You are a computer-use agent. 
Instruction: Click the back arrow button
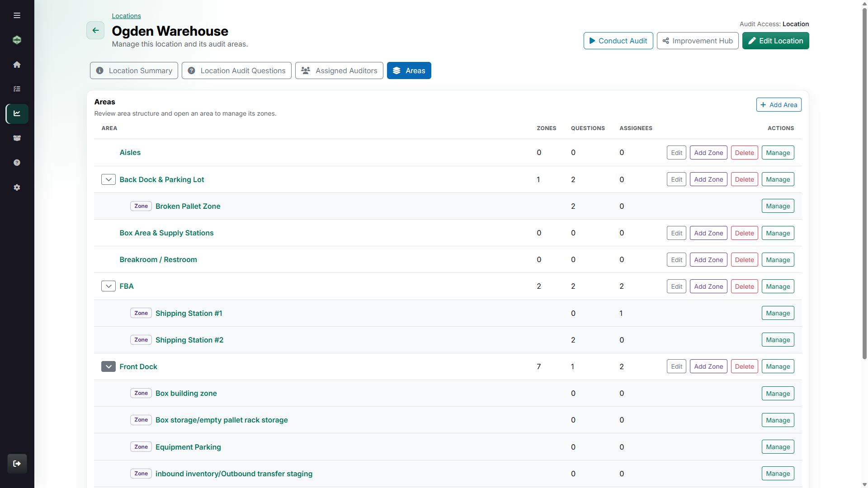(95, 30)
